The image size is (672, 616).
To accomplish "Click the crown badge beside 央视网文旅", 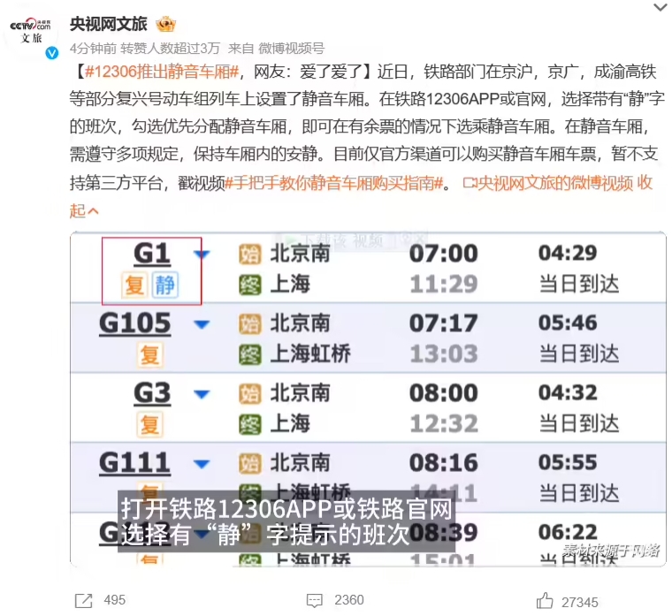I will pos(165,24).
